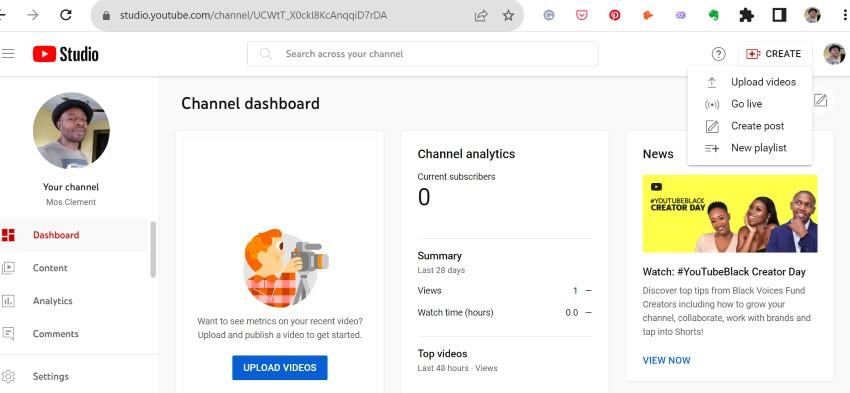Click the CREATE dropdown button

click(775, 54)
